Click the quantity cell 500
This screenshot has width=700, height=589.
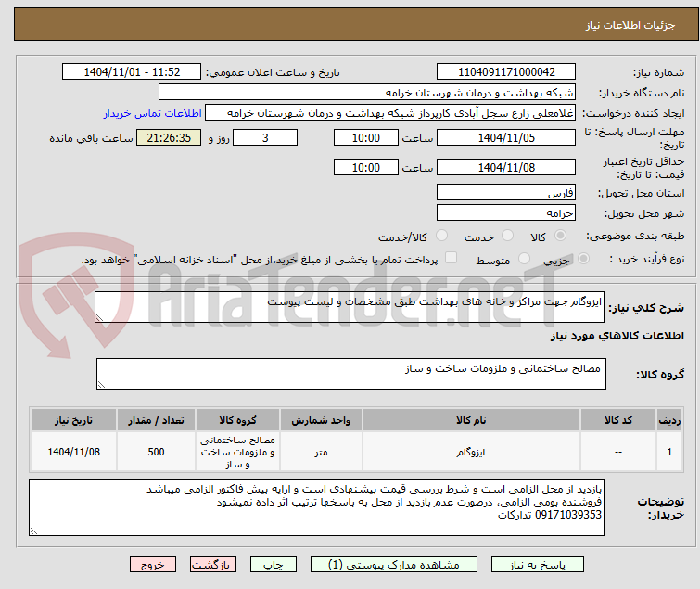point(157,452)
